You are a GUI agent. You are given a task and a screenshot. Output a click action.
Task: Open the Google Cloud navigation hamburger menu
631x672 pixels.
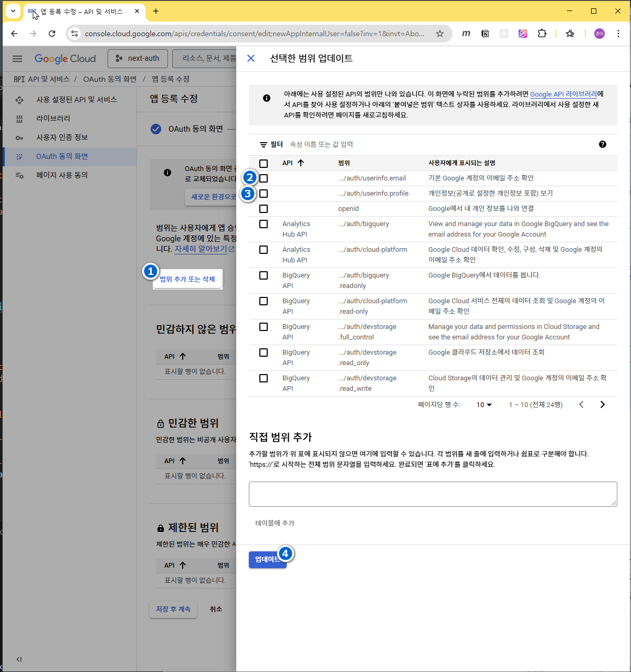click(x=17, y=59)
